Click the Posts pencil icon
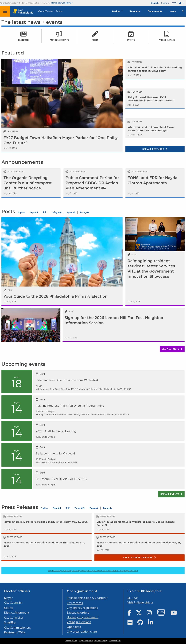Image resolution: width=186 pixels, height=644 pixels. (x=95, y=34)
